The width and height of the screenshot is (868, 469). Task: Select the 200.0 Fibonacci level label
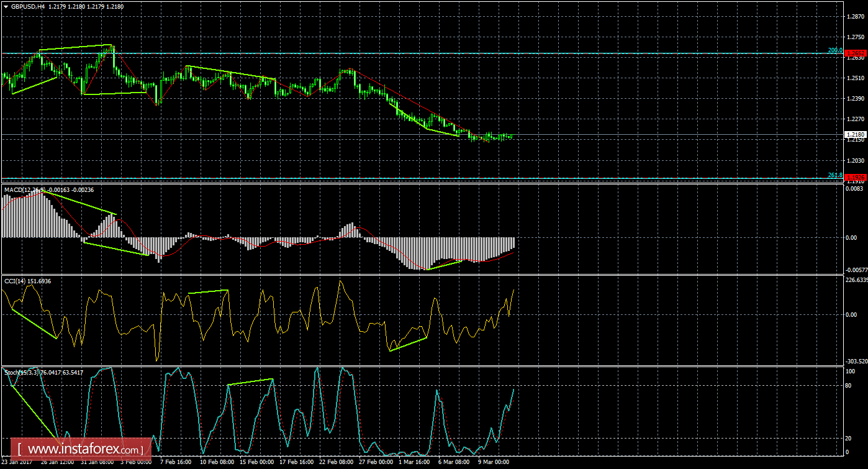tap(834, 50)
